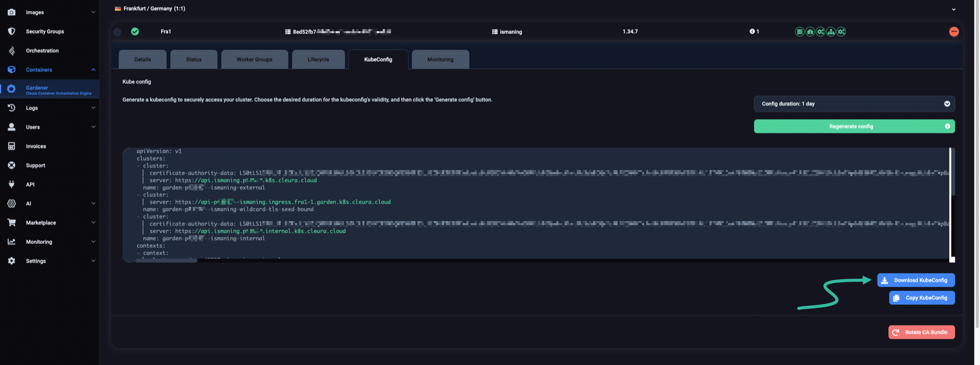Expand the Settings sidebar section
The height and width of the screenshot is (365, 980).
93,261
